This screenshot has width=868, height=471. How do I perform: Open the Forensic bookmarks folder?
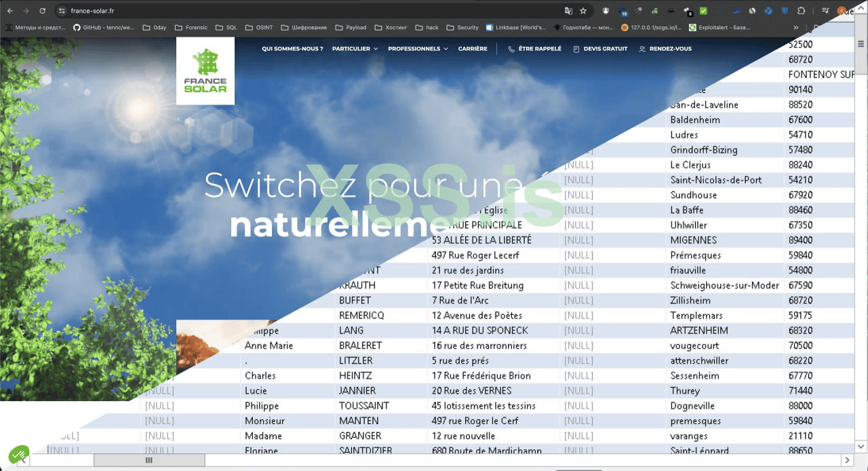192,28
